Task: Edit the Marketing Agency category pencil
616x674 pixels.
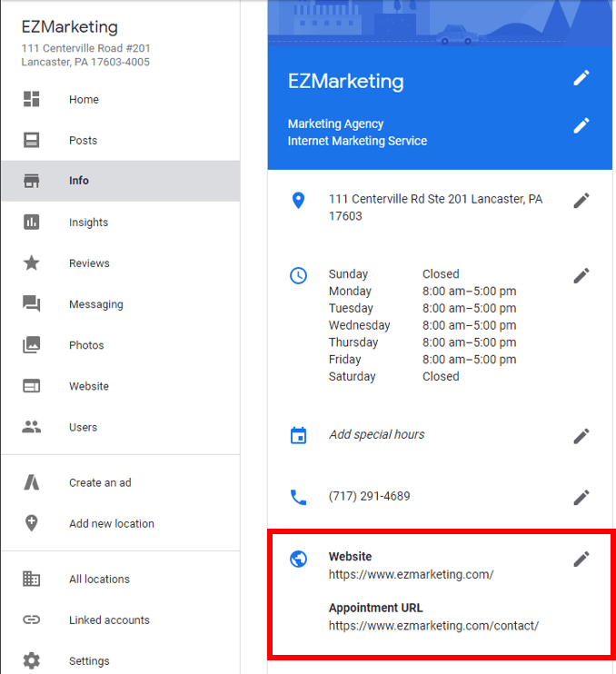Action: 581,125
